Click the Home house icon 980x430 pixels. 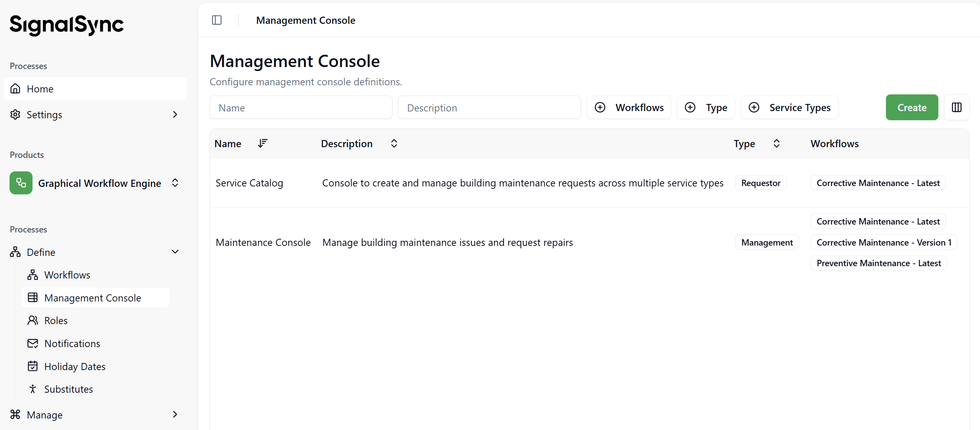tap(15, 88)
